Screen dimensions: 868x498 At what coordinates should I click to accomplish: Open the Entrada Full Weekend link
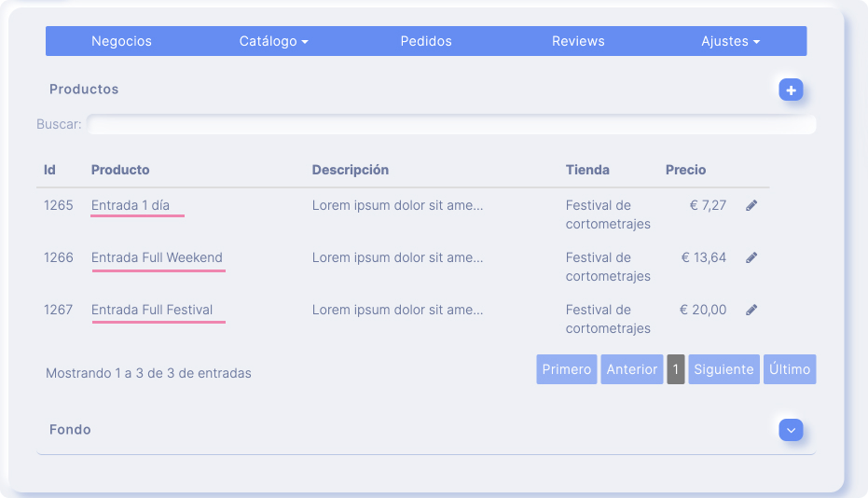pos(157,257)
